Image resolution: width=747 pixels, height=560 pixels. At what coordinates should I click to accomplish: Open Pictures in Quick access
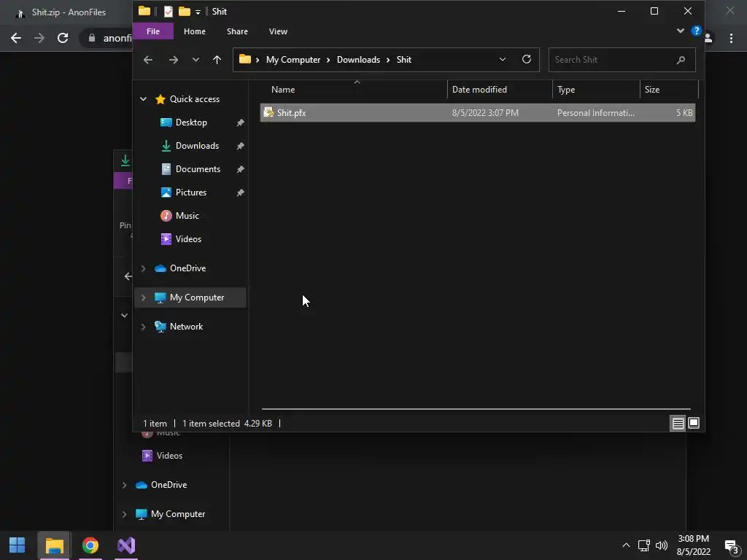pos(190,192)
